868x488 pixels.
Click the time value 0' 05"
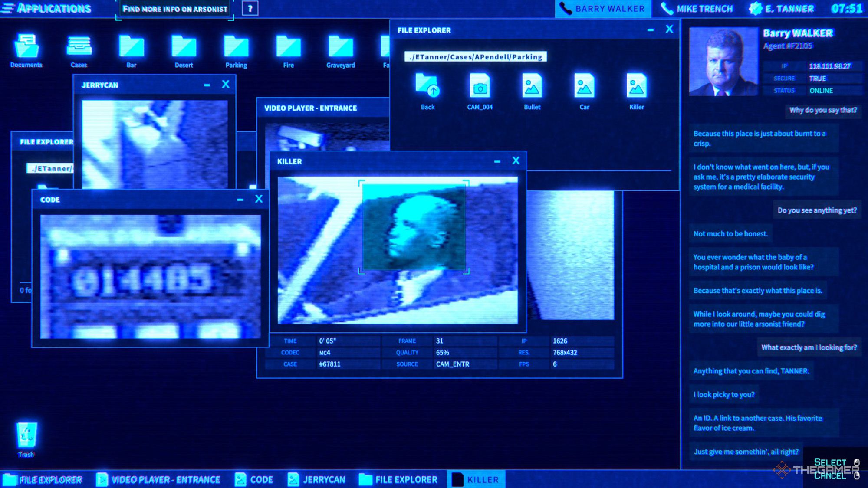tap(328, 341)
